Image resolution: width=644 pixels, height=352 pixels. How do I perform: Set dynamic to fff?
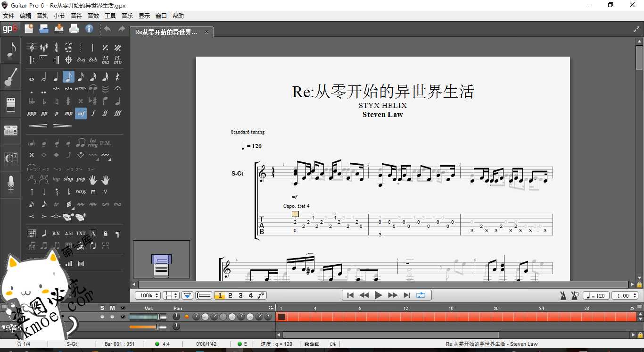click(x=117, y=113)
